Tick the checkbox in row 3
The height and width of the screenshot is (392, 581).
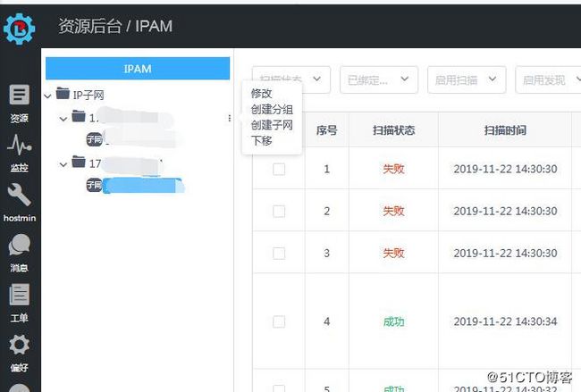click(279, 254)
